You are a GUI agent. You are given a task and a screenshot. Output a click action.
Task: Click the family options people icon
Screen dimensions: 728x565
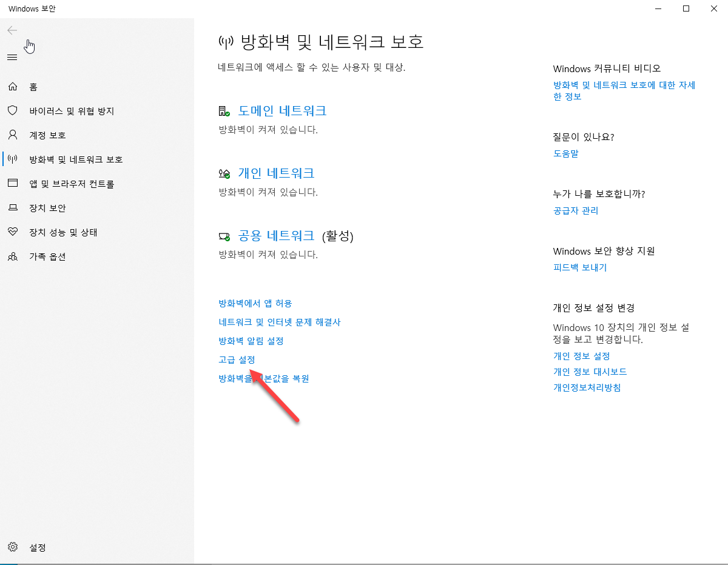point(13,256)
